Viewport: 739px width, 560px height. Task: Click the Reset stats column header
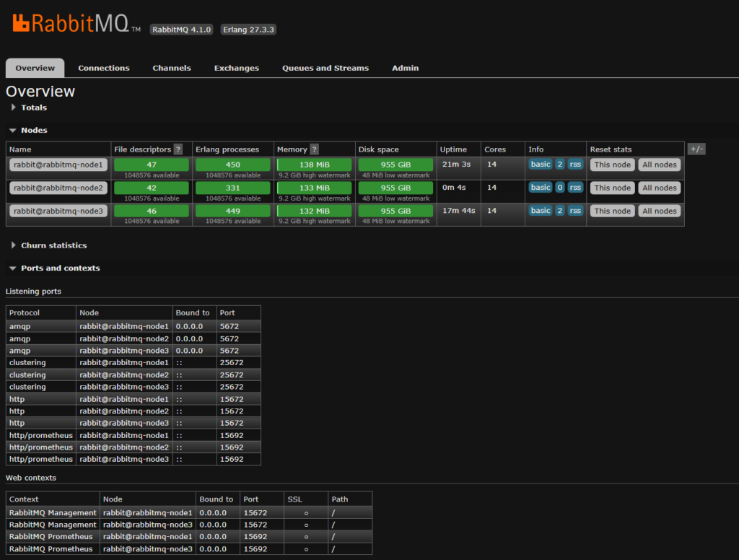pos(611,149)
